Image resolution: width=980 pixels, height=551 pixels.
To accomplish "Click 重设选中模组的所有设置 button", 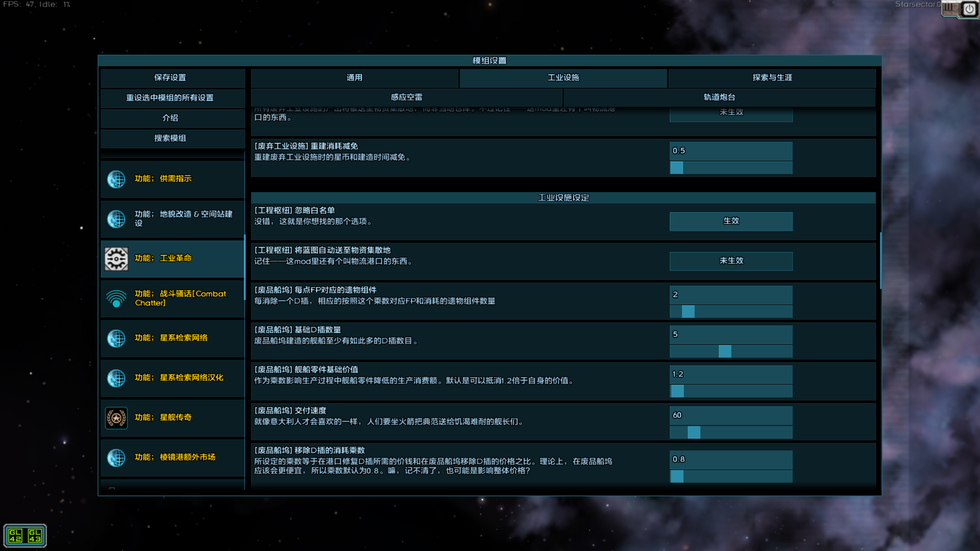I will point(170,98).
